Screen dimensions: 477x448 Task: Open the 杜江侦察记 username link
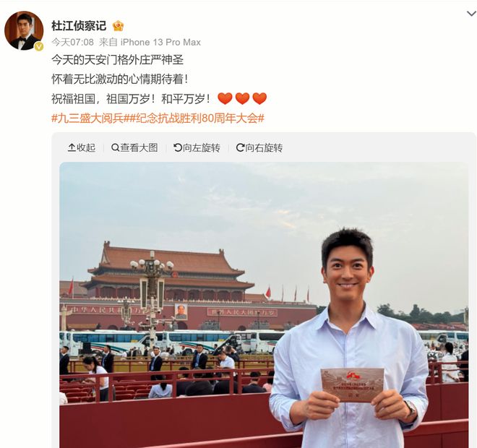point(79,26)
